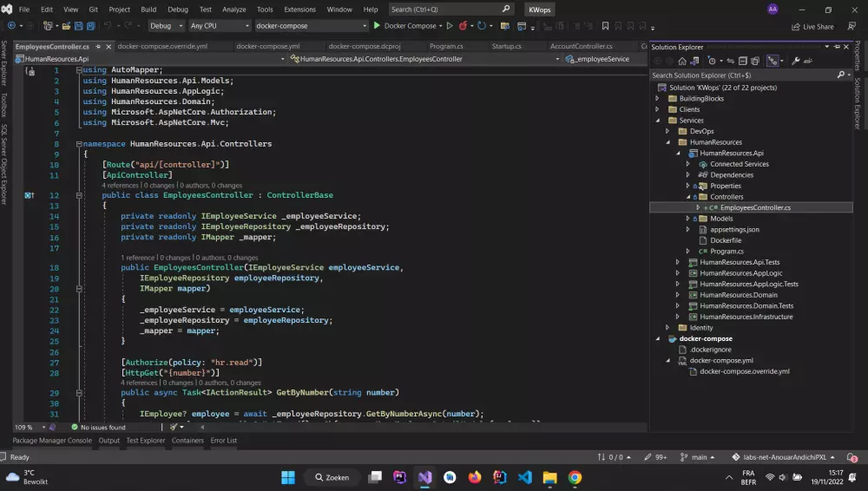Open Firefox from the Windows taskbar
Screen dimensions: 868x491
474,477
